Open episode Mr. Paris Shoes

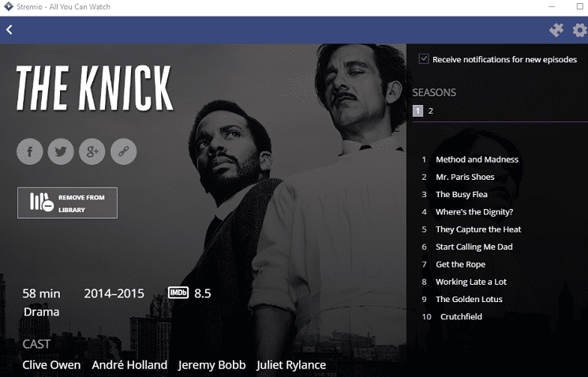(x=465, y=177)
